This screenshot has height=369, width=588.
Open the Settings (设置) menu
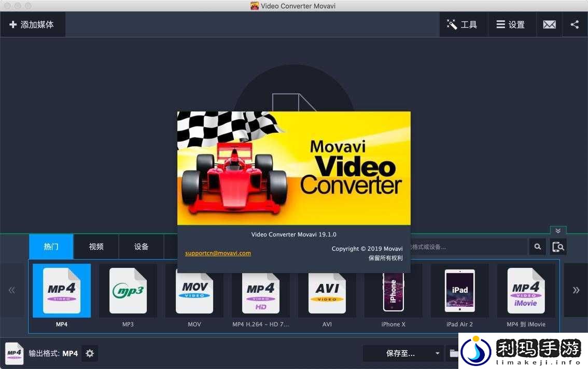coord(511,24)
